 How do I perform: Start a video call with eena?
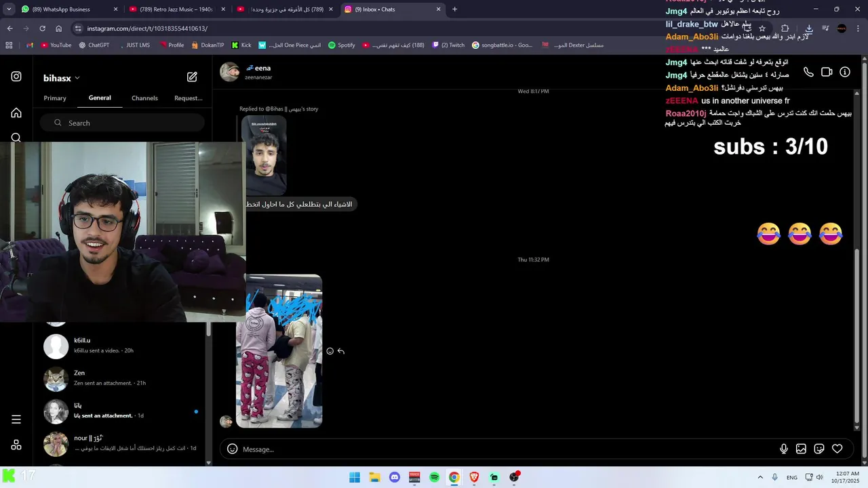[x=827, y=72]
